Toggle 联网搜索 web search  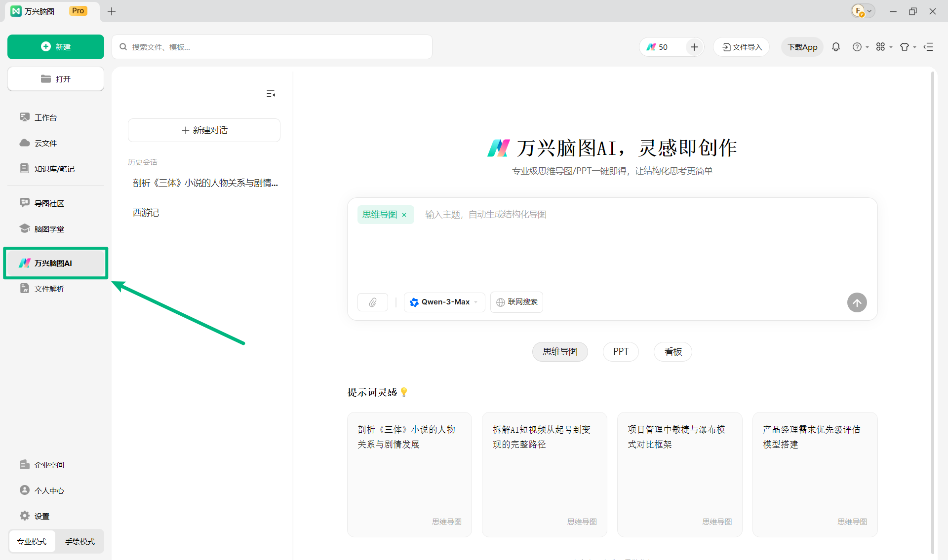pyautogui.click(x=516, y=302)
